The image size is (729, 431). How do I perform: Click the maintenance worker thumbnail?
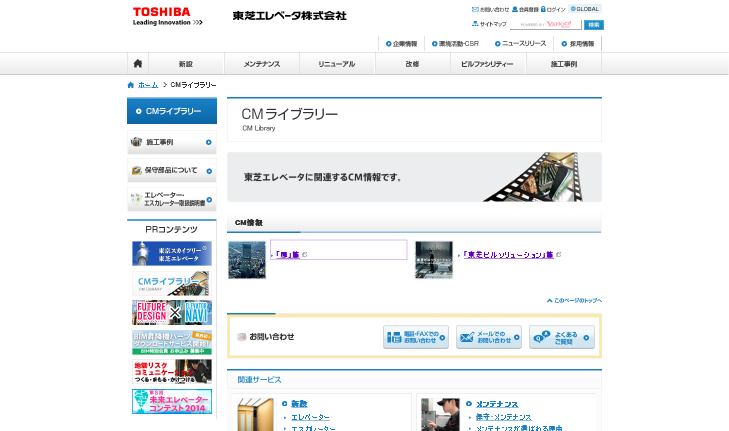(440, 415)
